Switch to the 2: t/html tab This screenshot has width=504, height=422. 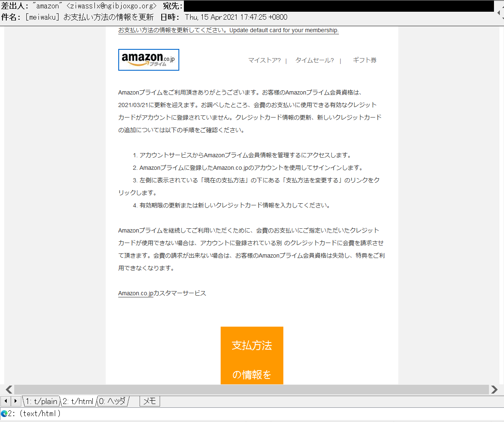pos(78,401)
